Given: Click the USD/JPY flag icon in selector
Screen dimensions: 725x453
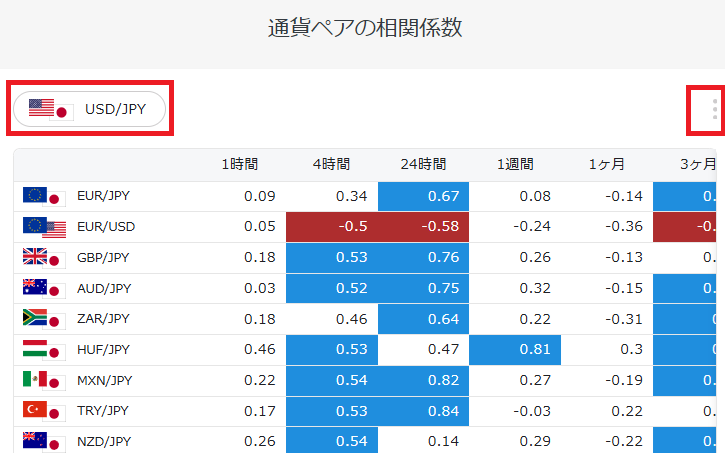Looking at the screenshot, I should [51, 110].
